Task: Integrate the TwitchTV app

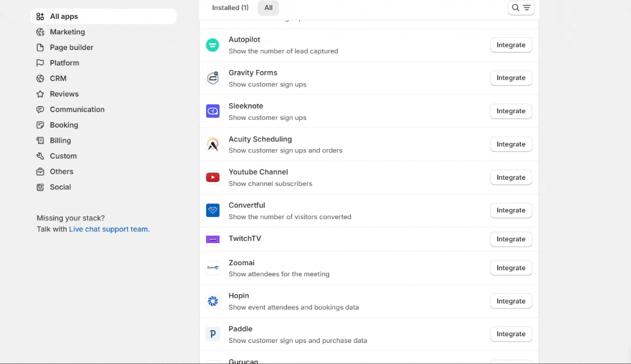Action: [x=510, y=239]
